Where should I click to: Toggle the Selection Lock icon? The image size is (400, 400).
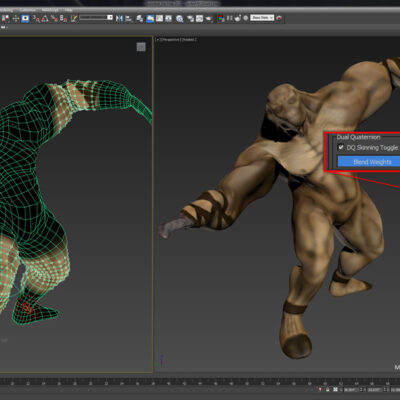[x=327, y=389]
